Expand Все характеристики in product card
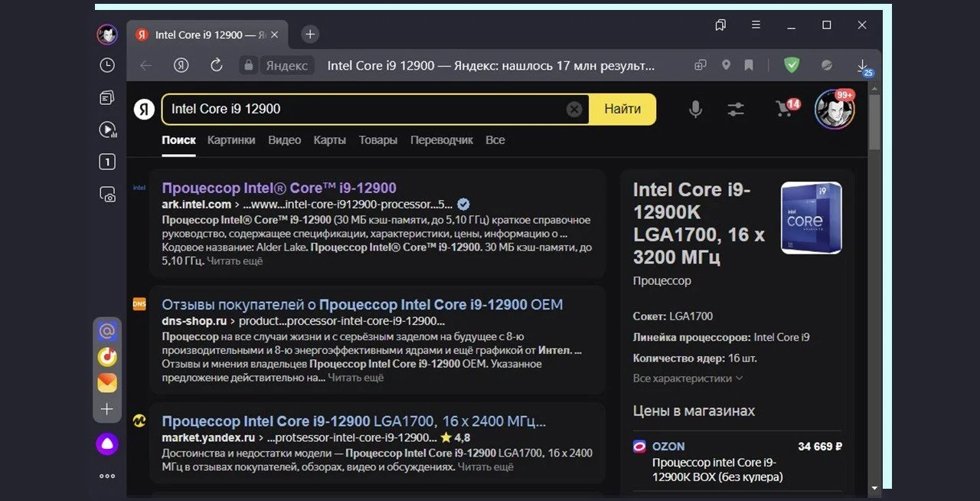This screenshot has height=501, width=980. point(688,378)
